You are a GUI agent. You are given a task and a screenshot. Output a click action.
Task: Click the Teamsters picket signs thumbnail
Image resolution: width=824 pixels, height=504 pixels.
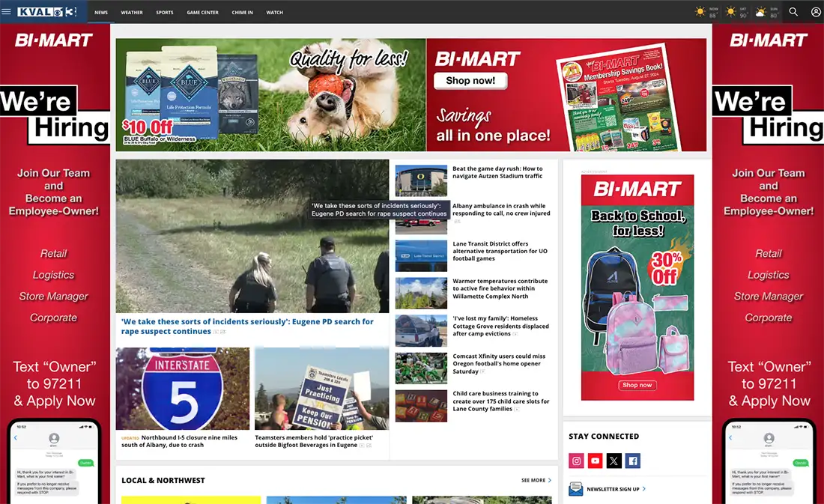pyautogui.click(x=321, y=389)
